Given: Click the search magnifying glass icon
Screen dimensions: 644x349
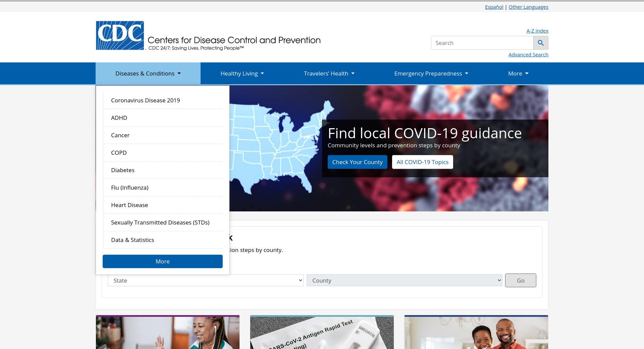Looking at the screenshot, I should coord(541,43).
